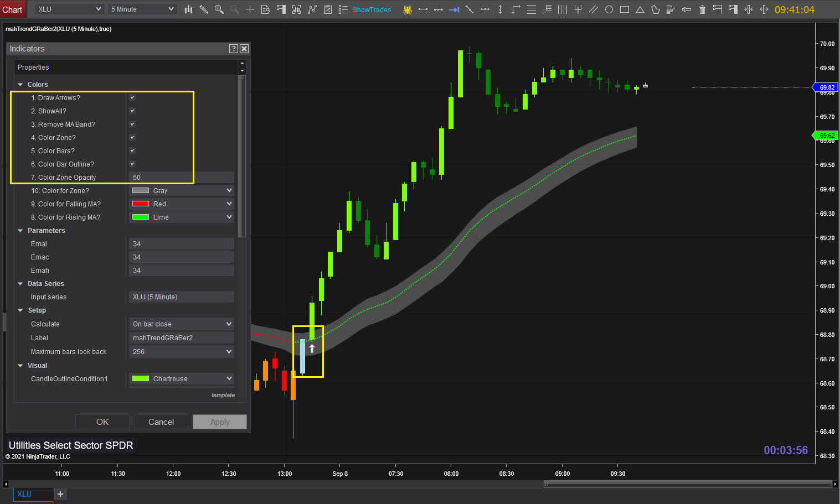Select the XLU chart tab
Screen dimensions: 840x504
(x=33, y=494)
